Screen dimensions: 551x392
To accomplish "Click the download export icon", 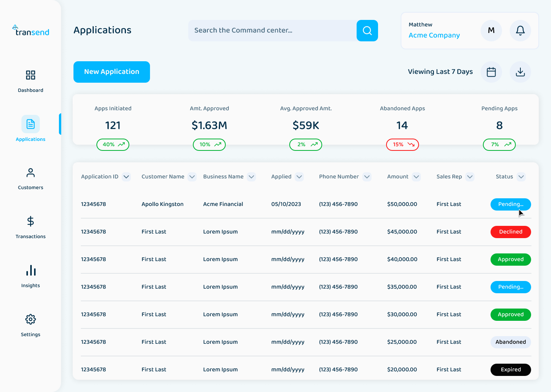I will click(520, 72).
